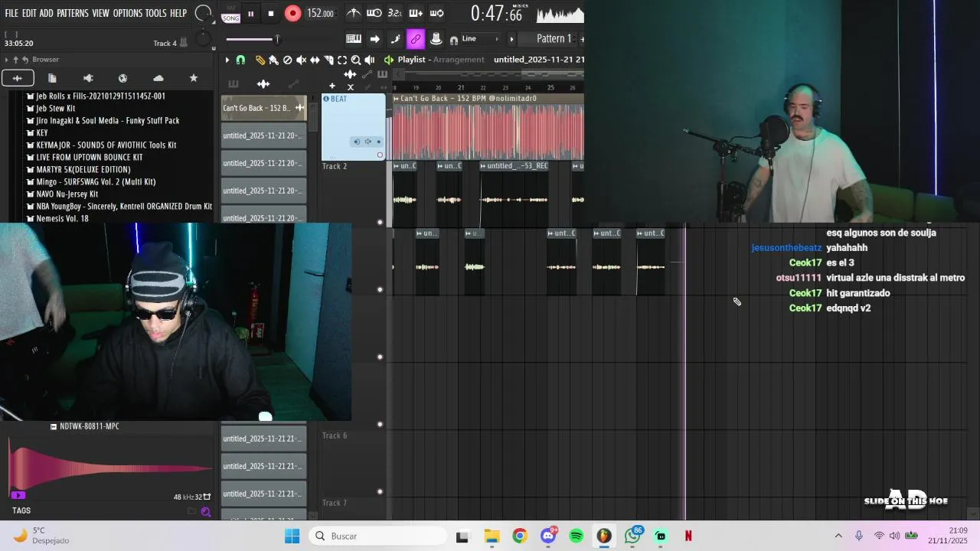This screenshot has width=980, height=551.
Task: Open playlist options menu arrow left of magnet
Action: point(227,60)
